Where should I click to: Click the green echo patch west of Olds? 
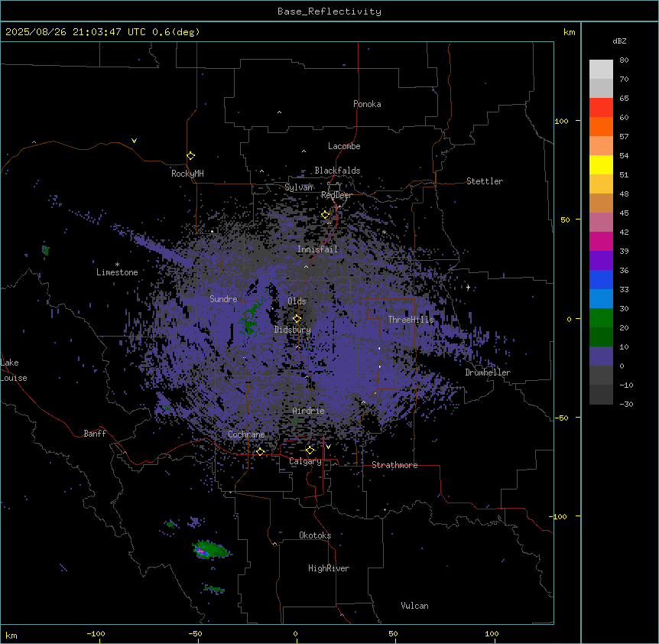click(251, 320)
